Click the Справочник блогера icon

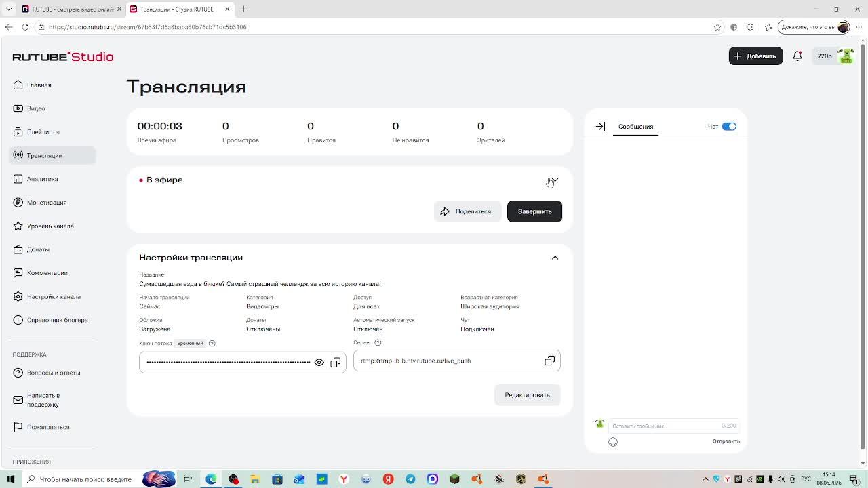[18, 320]
